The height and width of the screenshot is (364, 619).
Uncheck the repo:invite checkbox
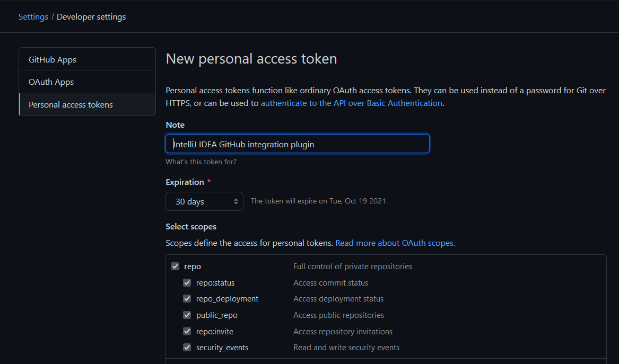pos(187,332)
